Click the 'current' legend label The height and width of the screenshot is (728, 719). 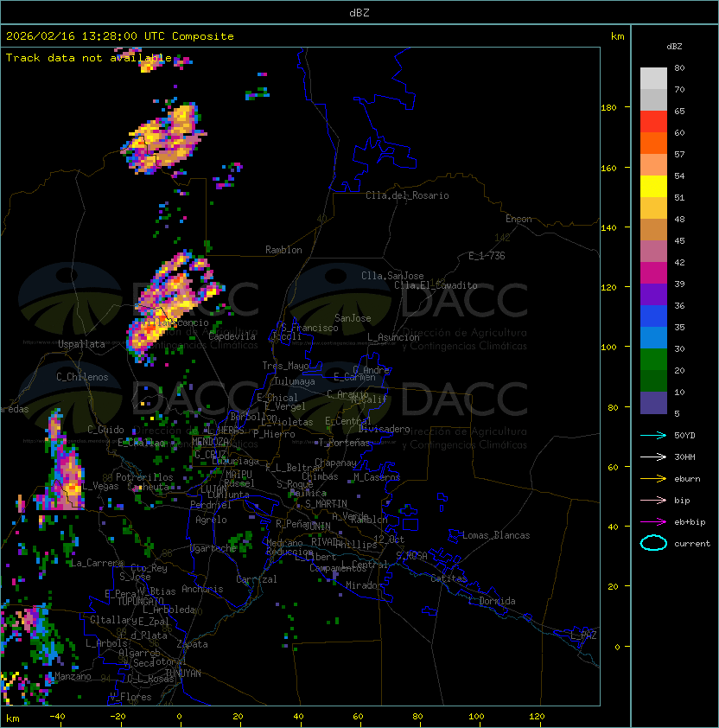pos(692,544)
